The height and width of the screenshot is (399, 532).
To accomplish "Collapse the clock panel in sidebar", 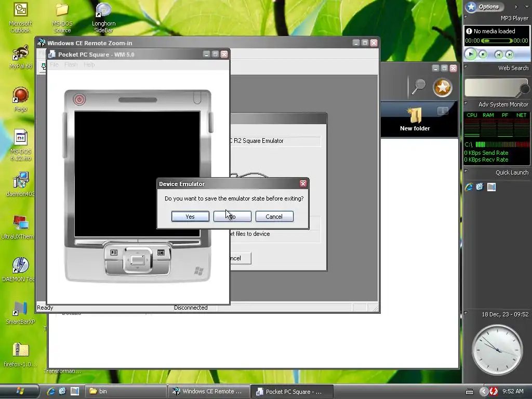I will tap(466, 313).
